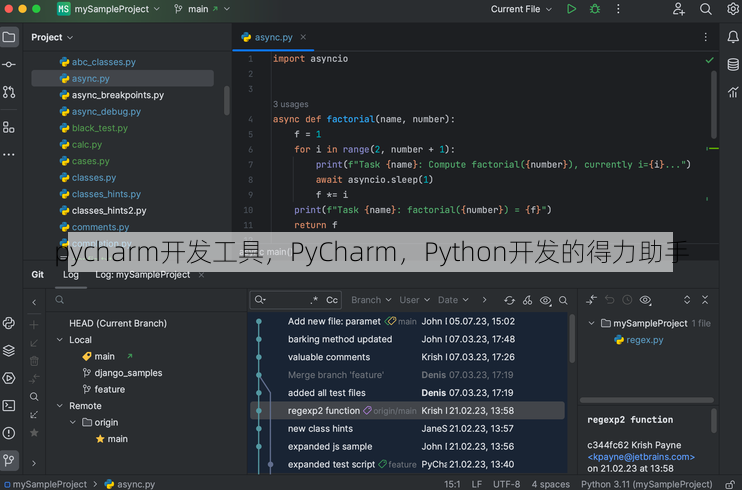The image size is (742, 490).
Task: Start debugging with the bug icon
Action: [595, 9]
